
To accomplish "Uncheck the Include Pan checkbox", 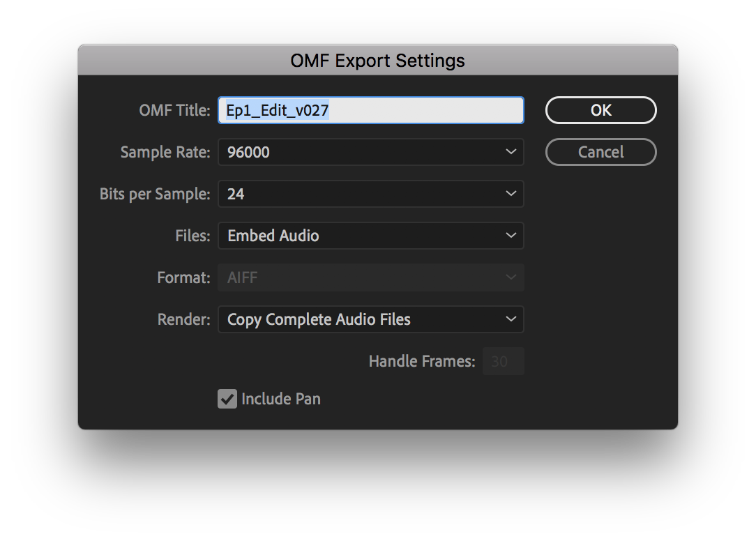I will [x=227, y=399].
